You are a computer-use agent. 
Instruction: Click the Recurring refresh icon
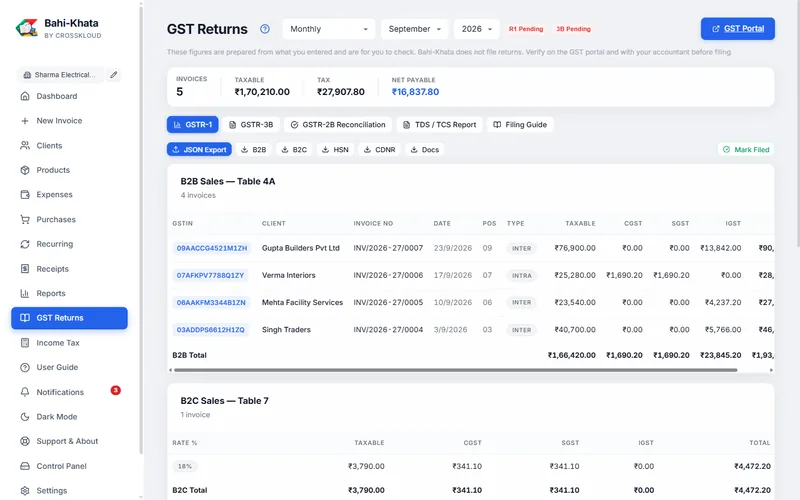pos(24,244)
